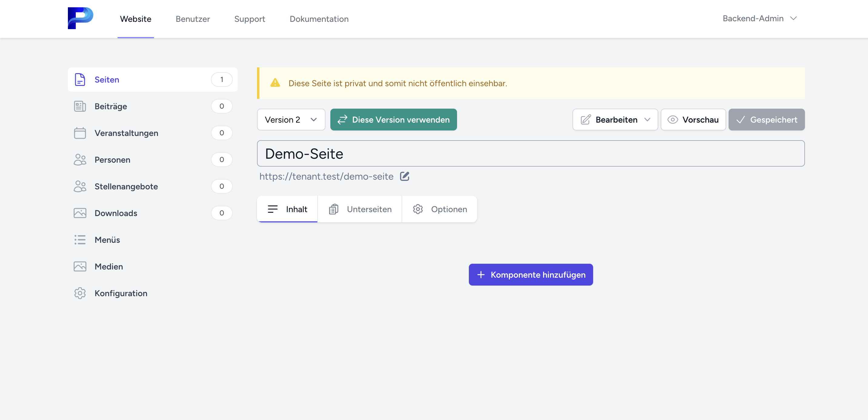Click the Personen people icon
Image resolution: width=868 pixels, height=420 pixels.
click(x=80, y=160)
